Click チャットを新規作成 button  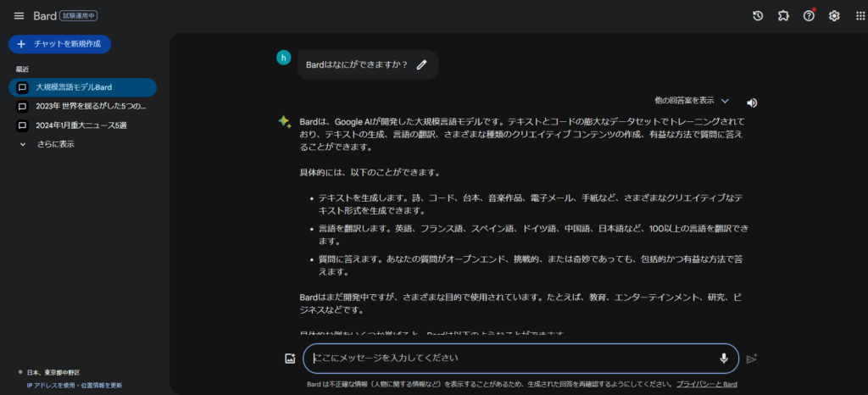(x=60, y=44)
